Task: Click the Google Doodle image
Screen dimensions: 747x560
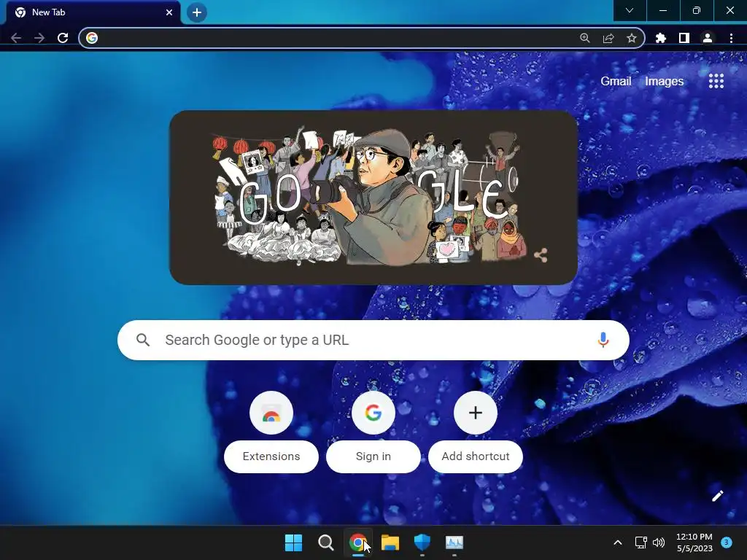Action: pos(373,198)
